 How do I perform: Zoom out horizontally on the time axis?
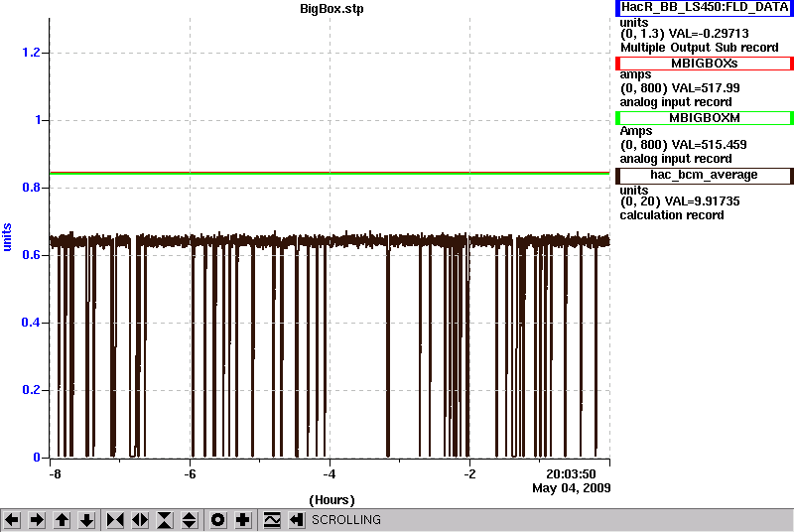click(x=140, y=520)
